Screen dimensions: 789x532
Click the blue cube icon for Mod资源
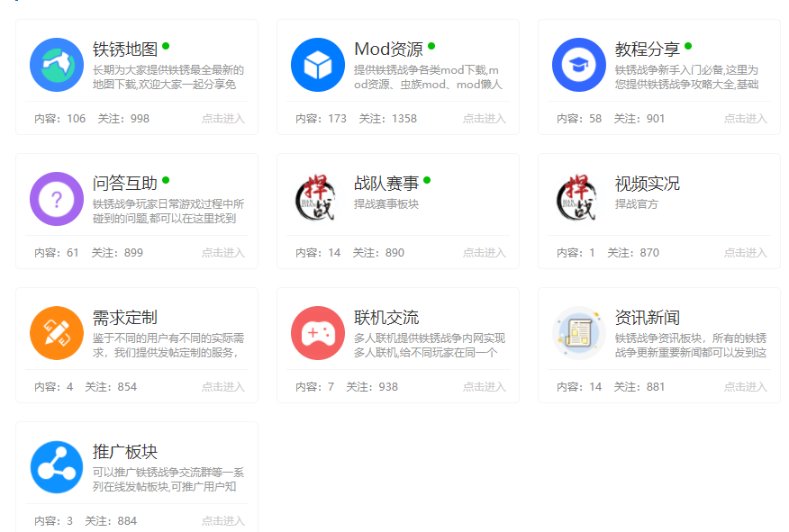point(318,65)
